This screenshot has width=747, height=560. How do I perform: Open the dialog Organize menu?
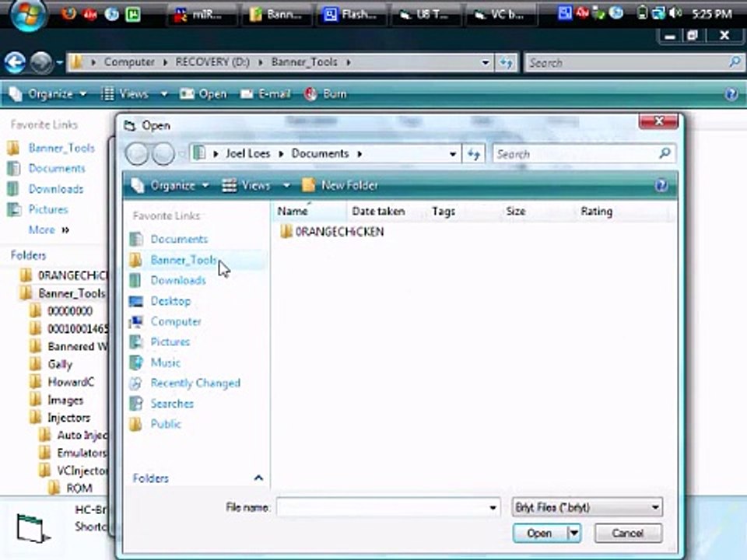point(170,185)
